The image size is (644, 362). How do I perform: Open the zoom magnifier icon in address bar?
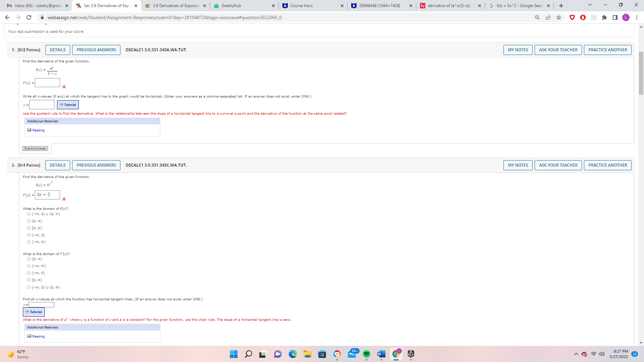coord(537,17)
